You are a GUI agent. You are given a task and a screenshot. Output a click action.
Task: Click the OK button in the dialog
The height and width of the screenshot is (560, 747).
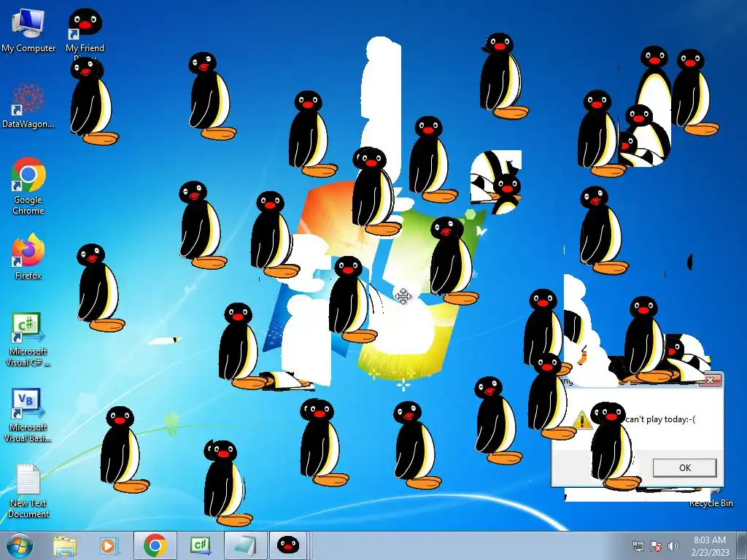click(x=684, y=467)
